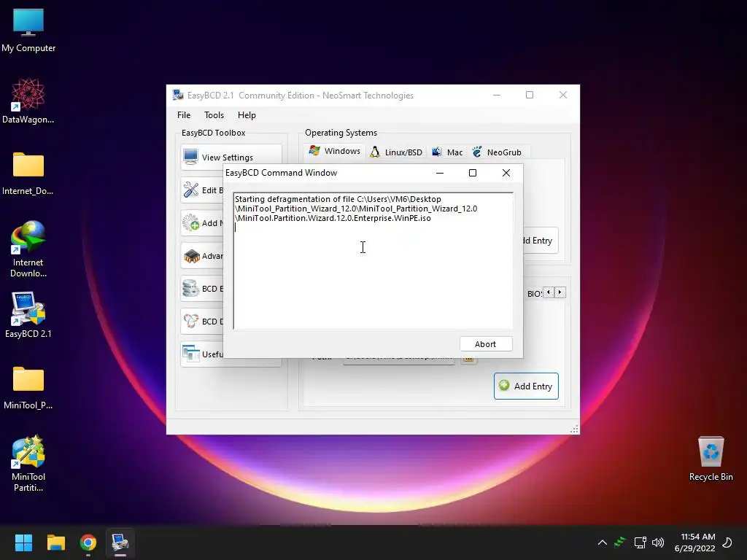Select the MiniTool_P... folder on desktop
747x560 pixels.
(28, 388)
